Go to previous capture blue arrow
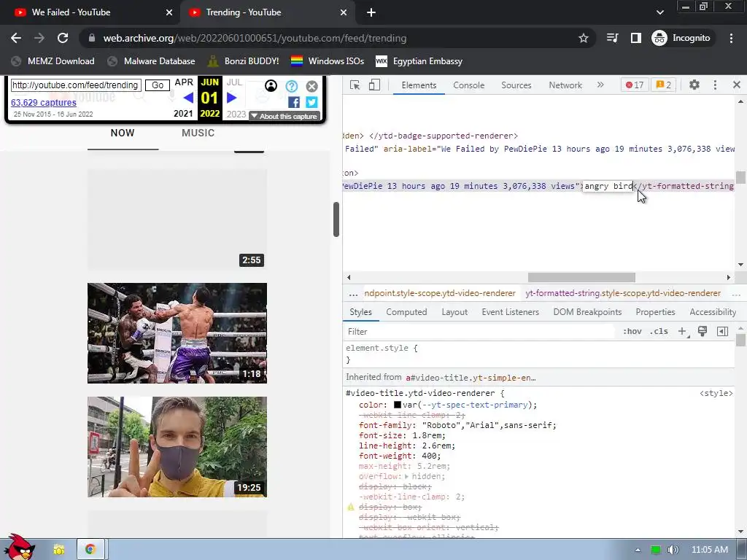This screenshot has height=560, width=747. (x=188, y=98)
